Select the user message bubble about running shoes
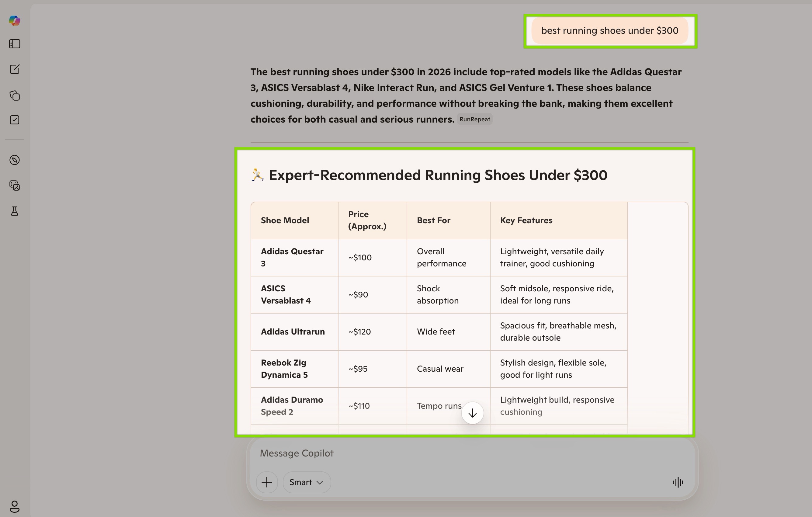The image size is (812, 517). 610,31
